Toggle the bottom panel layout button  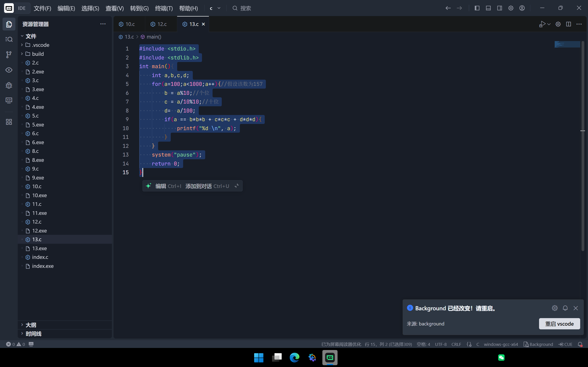click(x=488, y=8)
